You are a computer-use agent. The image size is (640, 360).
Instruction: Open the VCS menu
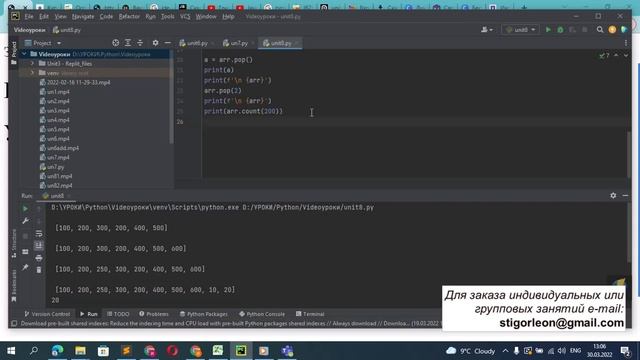[x=185, y=17]
